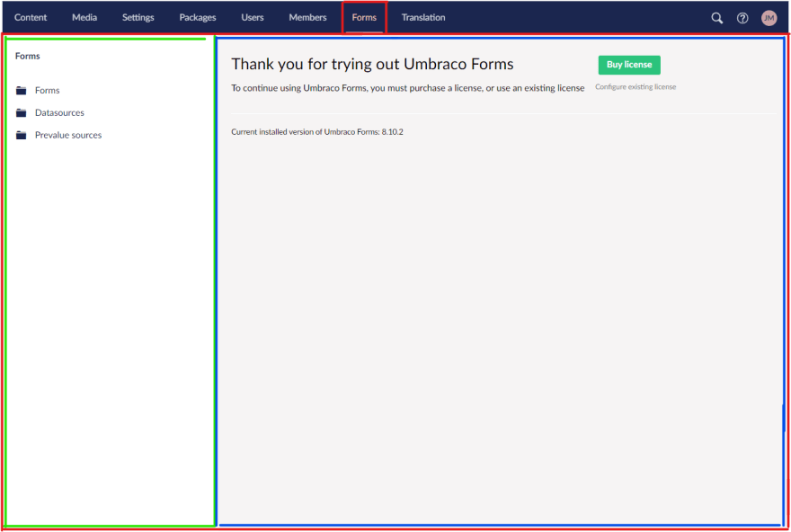Click the Prevalue sources folder icon
This screenshot has height=532, width=791.
point(22,135)
